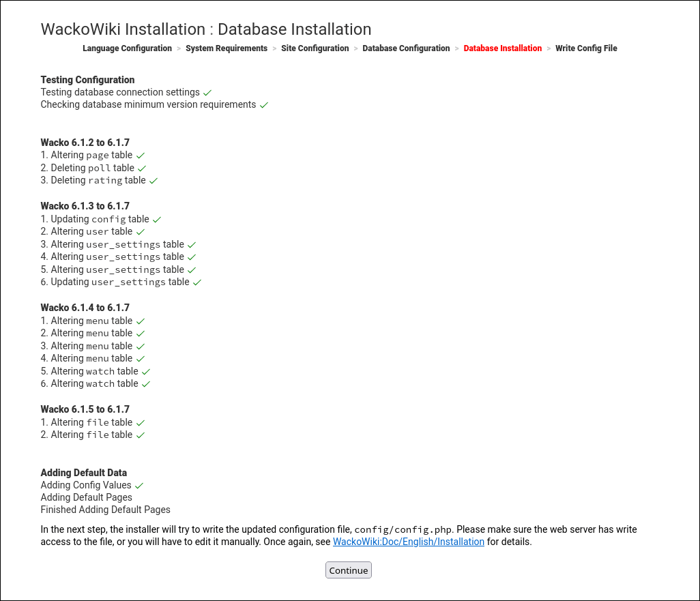Click the checkmark beside Adding Config Values

(139, 485)
